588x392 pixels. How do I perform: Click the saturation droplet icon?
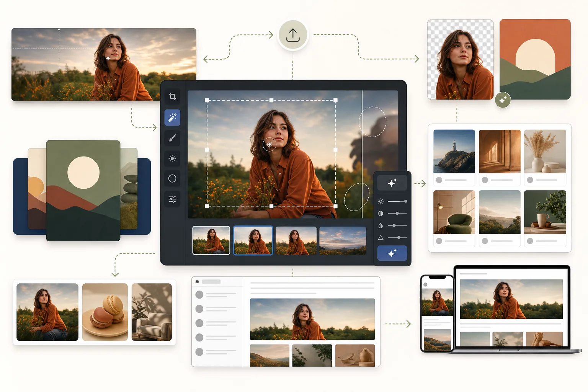[x=381, y=225]
